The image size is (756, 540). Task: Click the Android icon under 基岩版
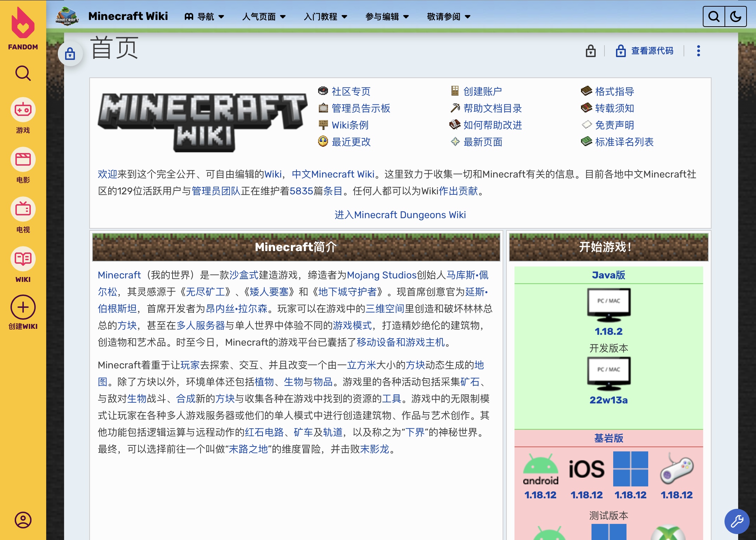(x=541, y=469)
